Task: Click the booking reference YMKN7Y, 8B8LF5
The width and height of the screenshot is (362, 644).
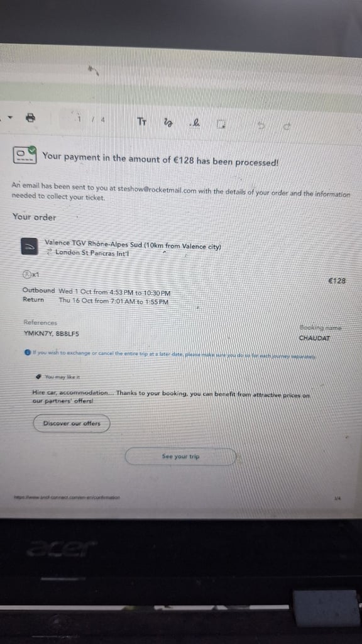Action: point(52,334)
